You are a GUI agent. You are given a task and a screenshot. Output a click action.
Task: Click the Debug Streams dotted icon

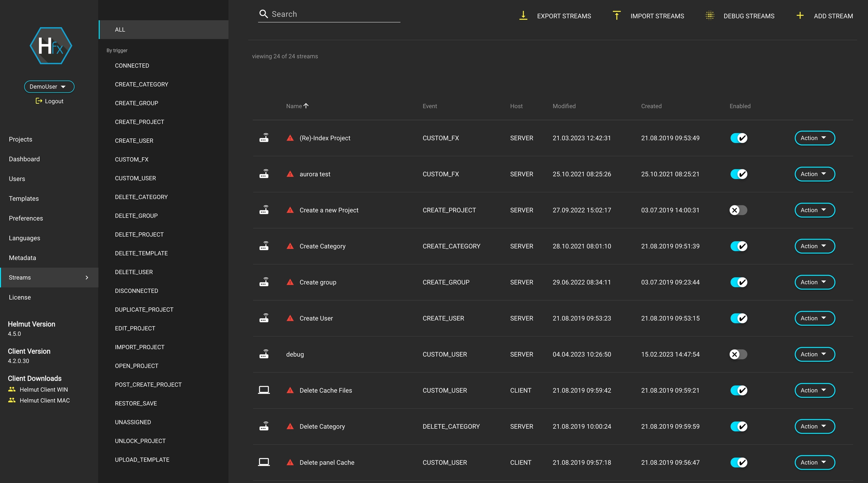(x=709, y=15)
